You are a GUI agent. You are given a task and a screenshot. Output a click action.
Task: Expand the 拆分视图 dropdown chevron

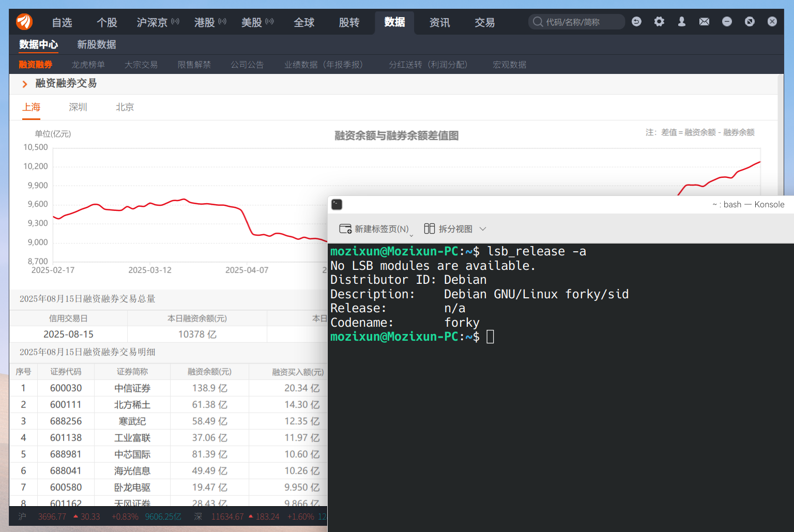[483, 229]
